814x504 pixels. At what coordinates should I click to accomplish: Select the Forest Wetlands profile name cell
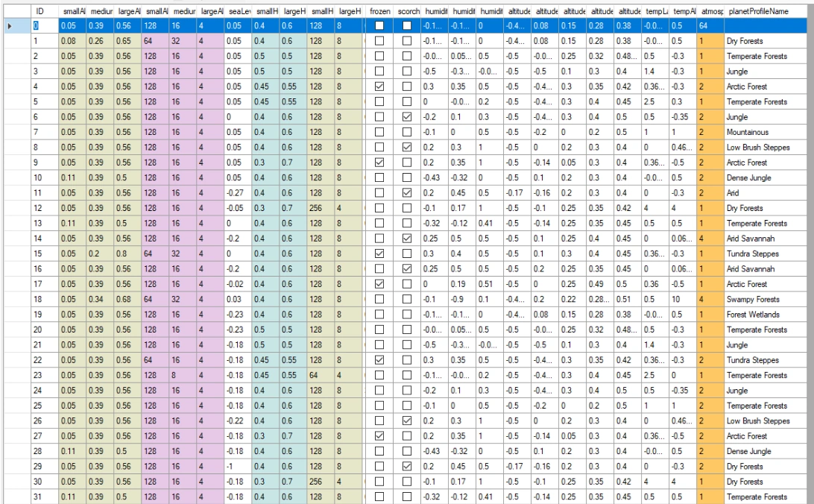click(753, 315)
